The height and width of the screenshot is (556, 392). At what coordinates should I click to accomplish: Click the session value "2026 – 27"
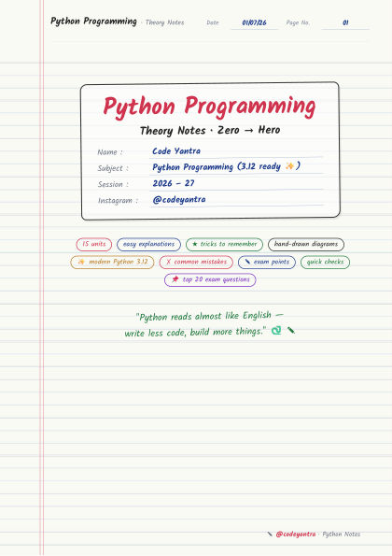tap(174, 183)
